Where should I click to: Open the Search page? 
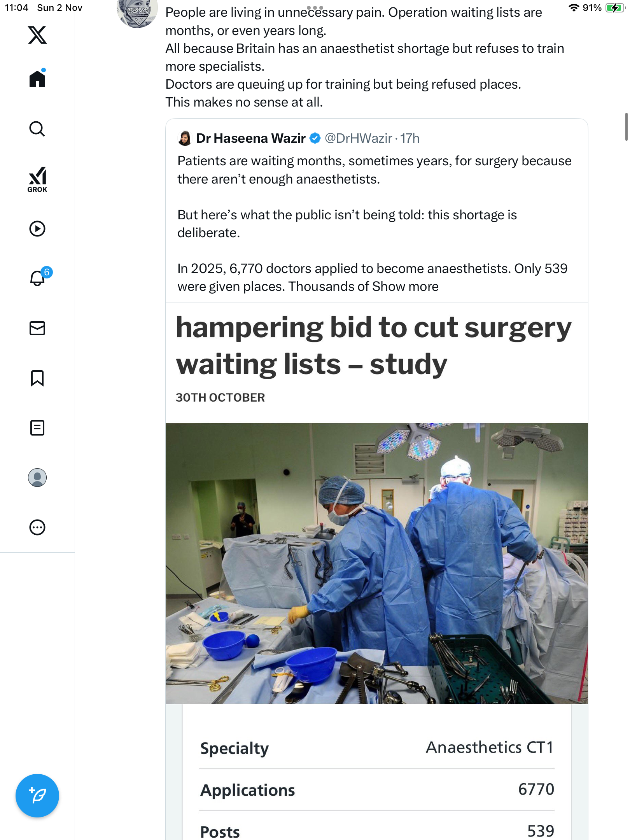point(37,129)
